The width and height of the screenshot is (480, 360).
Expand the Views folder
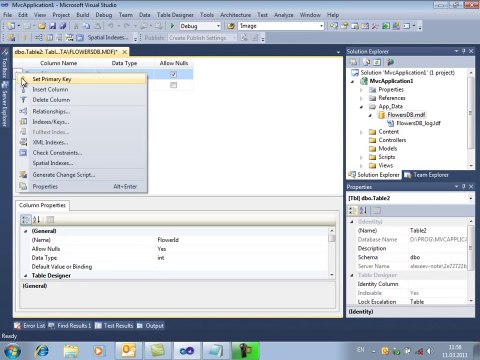(x=361, y=166)
